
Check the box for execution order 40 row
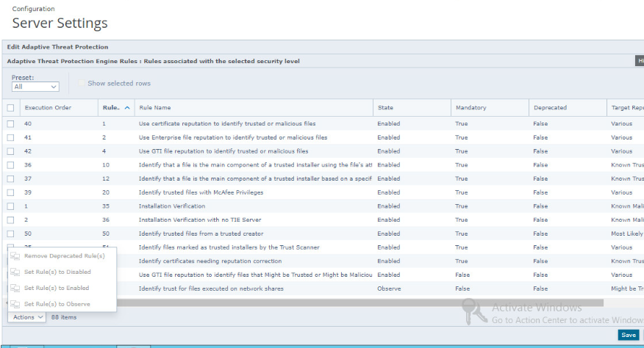pos(10,124)
